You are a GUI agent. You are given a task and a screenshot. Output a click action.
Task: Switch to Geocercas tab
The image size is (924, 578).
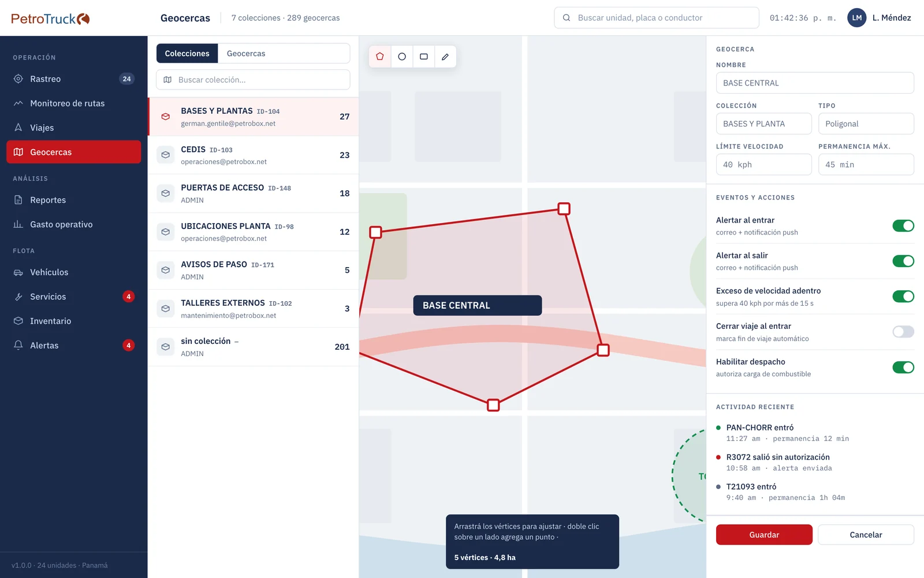pos(246,53)
